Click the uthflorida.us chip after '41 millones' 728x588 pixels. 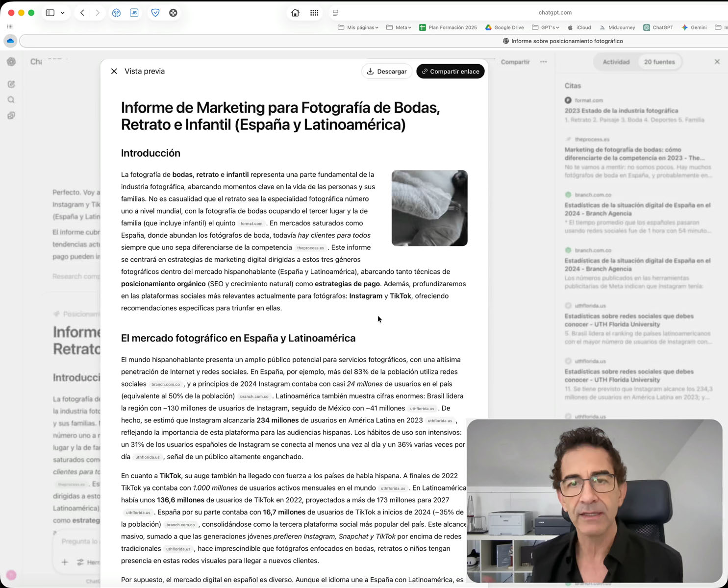422,409
